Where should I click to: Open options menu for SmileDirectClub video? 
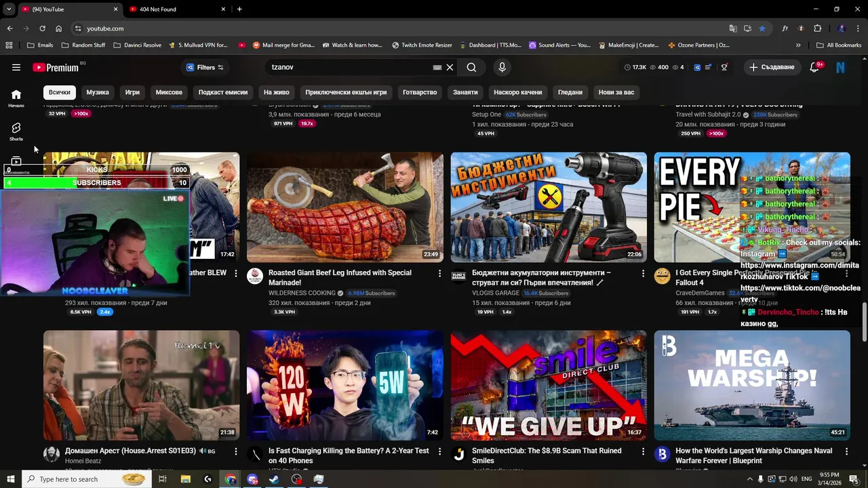[x=643, y=451]
